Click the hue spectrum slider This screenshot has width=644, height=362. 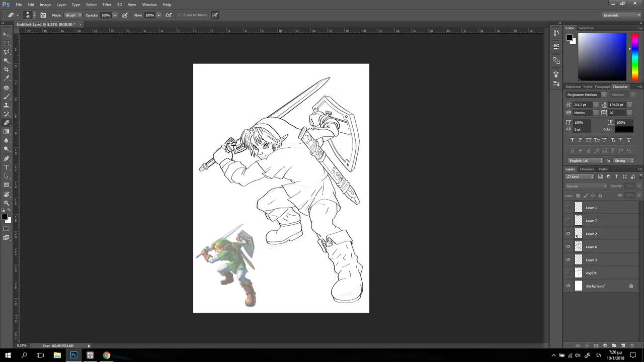pyautogui.click(x=635, y=57)
